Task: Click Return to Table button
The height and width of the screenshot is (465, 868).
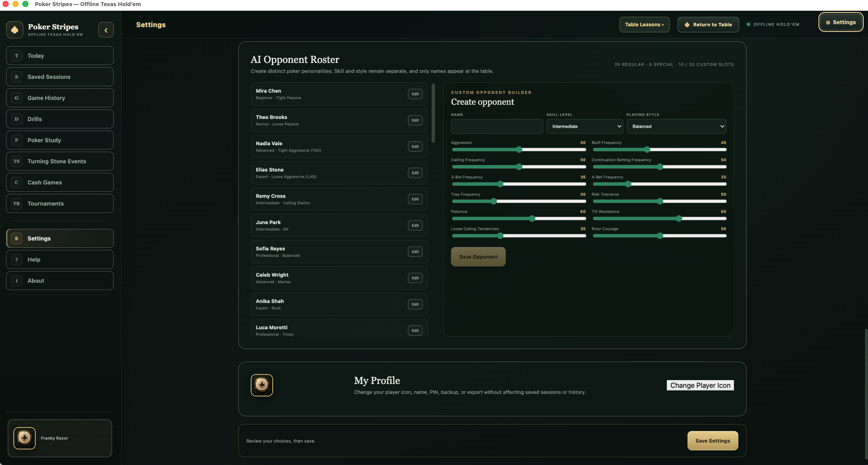Action: click(708, 25)
